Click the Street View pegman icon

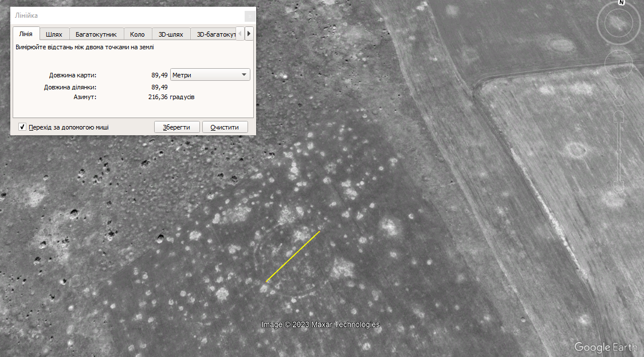coord(619,96)
